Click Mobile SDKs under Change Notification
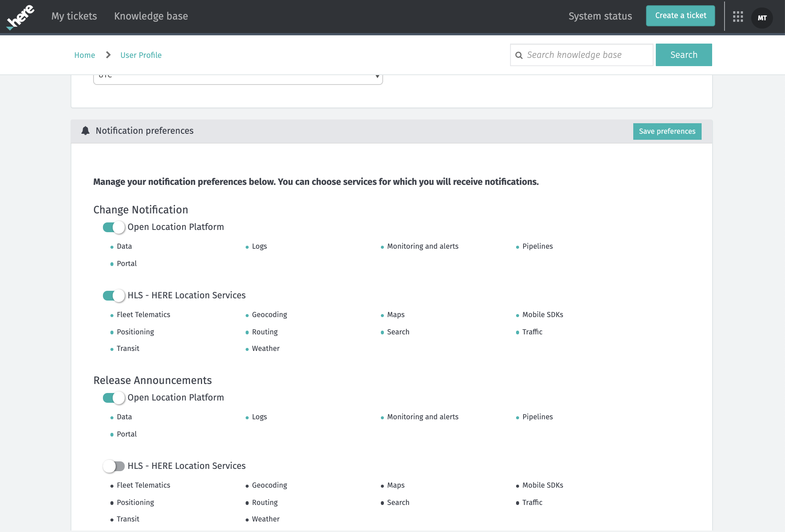Viewport: 785px width, 532px height. click(543, 315)
